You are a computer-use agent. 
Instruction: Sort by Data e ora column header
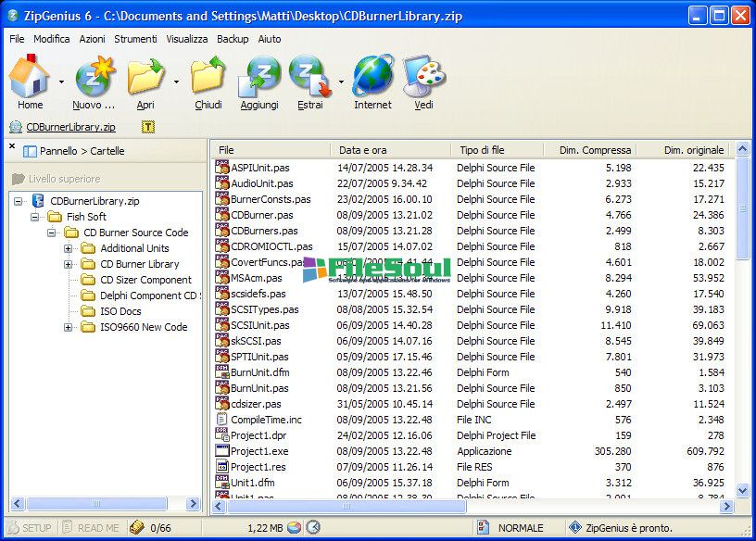[389, 150]
